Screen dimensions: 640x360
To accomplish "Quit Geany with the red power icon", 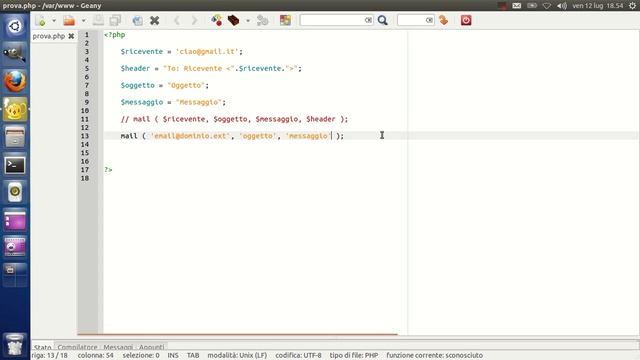I will (466, 20).
